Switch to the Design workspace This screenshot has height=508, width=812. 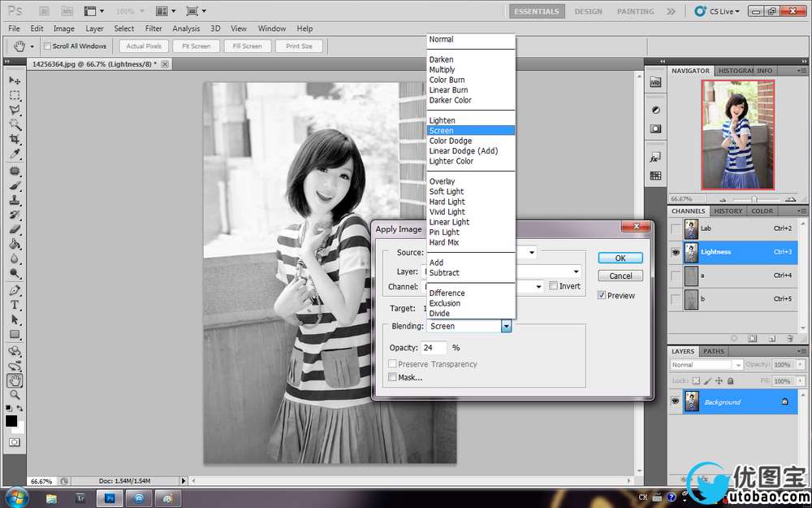(x=588, y=11)
